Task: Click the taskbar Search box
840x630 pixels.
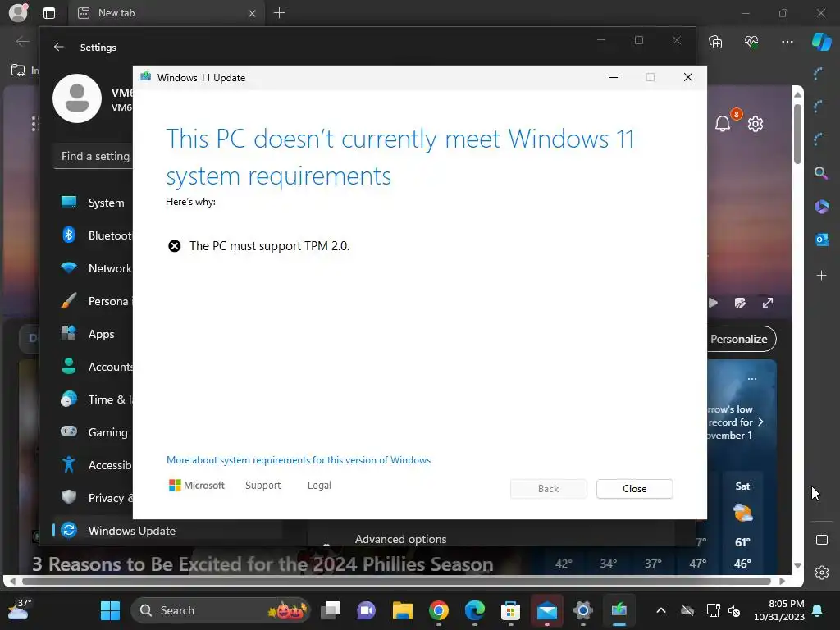Action: click(x=221, y=610)
